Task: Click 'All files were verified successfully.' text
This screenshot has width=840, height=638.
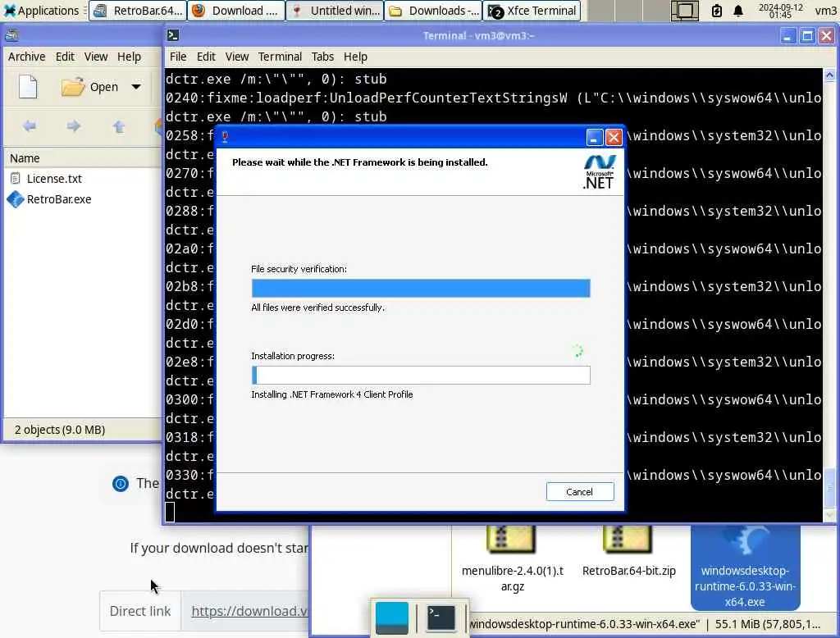Action: (317, 308)
